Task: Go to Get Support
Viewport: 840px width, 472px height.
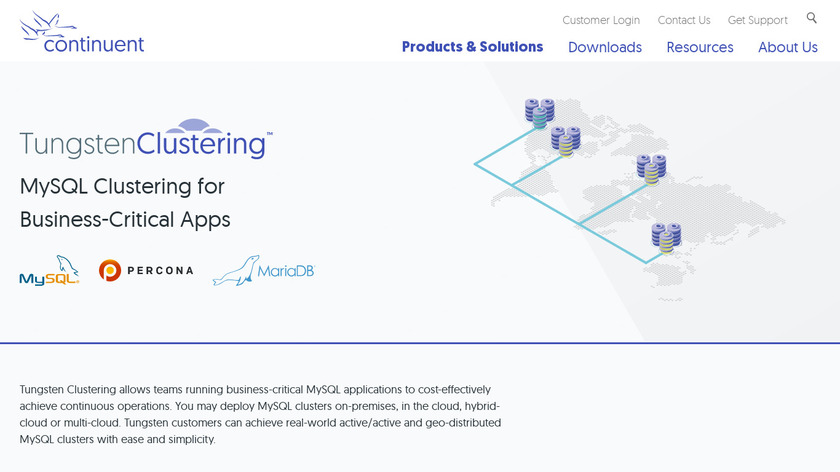Action: 758,20
